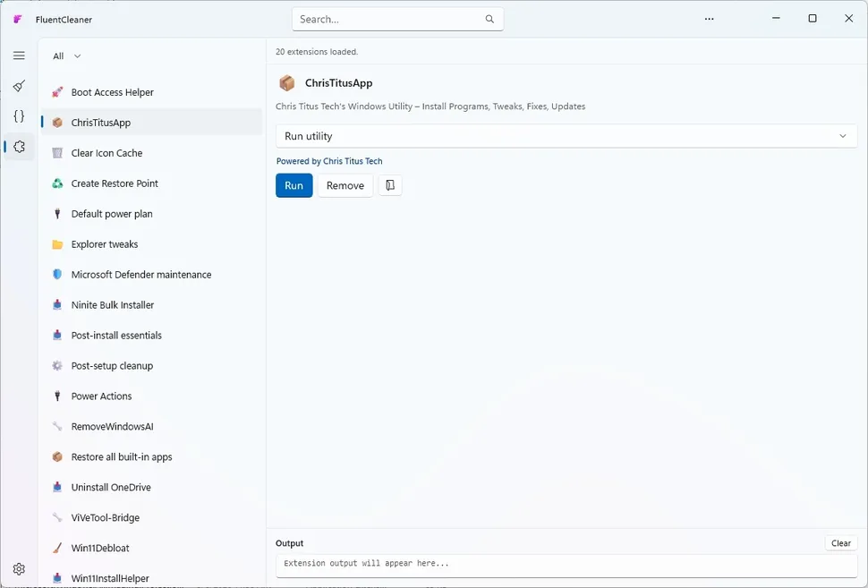The width and height of the screenshot is (868, 588).
Task: Click the rocket icon of Boot Access Helper
Action: pyautogui.click(x=57, y=92)
